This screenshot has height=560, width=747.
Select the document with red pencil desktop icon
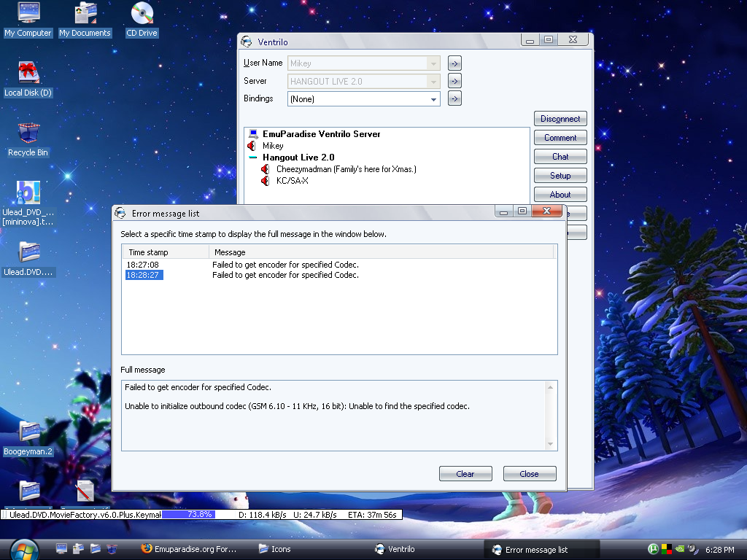[85, 491]
